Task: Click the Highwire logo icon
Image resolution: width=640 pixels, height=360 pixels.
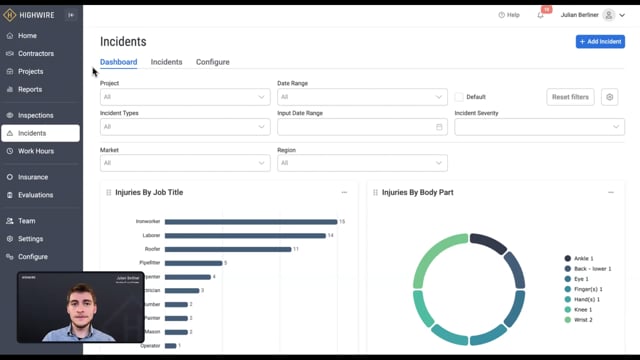Action: (9, 15)
